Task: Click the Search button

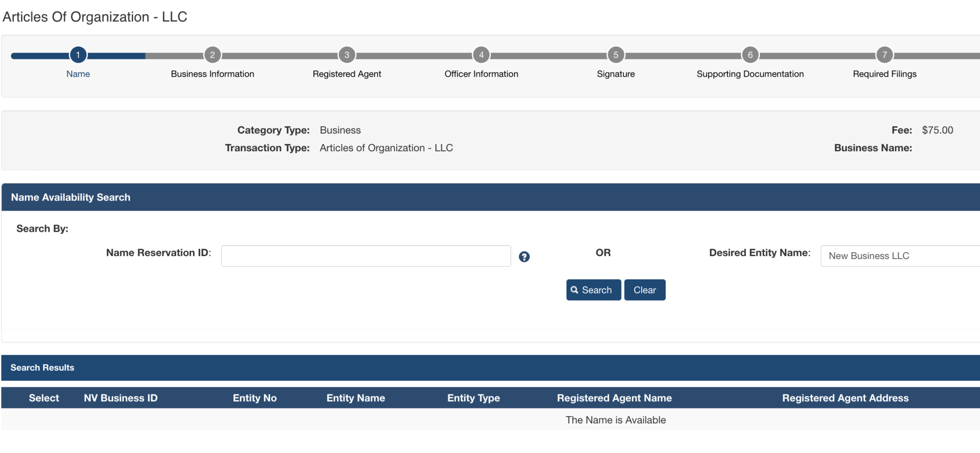Action: pos(593,290)
